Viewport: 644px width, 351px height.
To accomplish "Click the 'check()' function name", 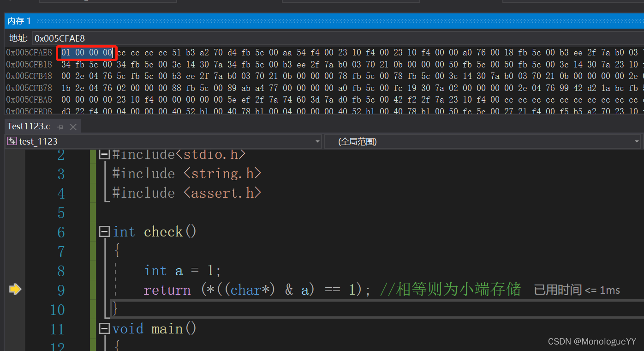I will [x=170, y=231].
